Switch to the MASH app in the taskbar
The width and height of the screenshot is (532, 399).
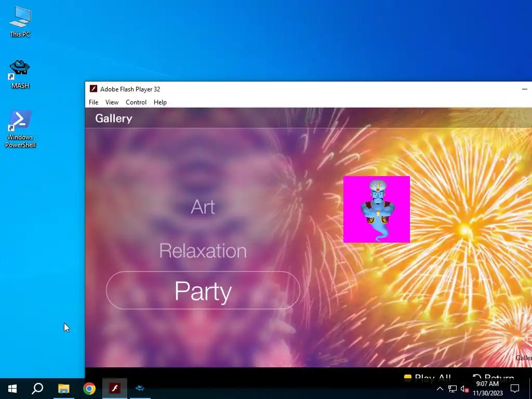pyautogui.click(x=140, y=389)
